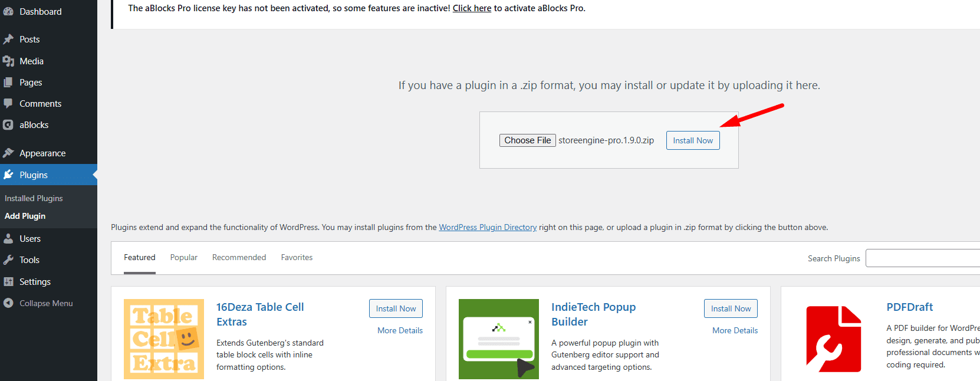Click the Media library icon

pyautogui.click(x=8, y=61)
